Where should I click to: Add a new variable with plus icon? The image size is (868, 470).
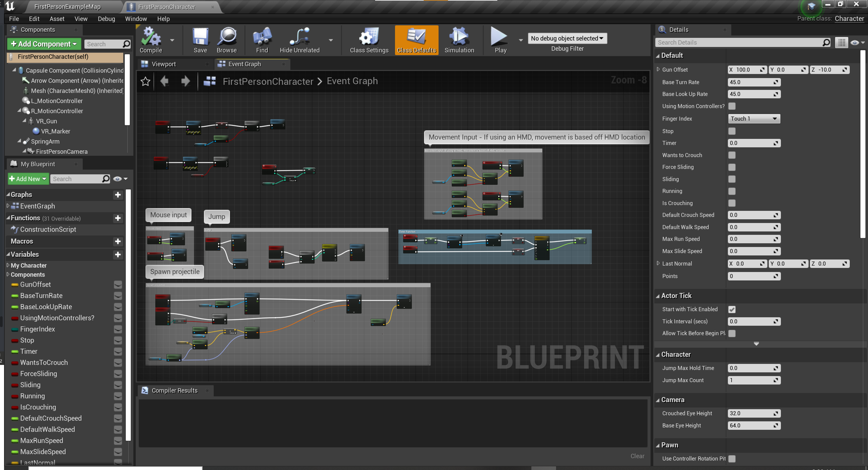(118, 254)
